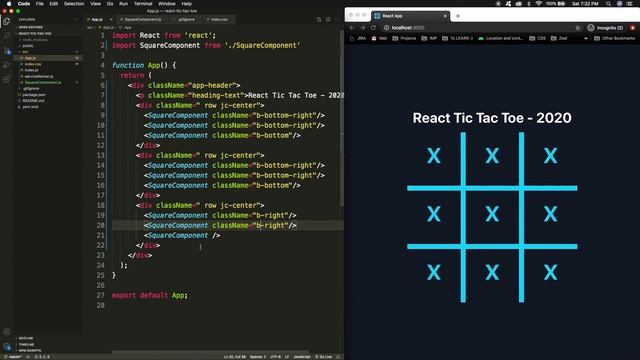The width and height of the screenshot is (640, 360).
Task: Open Search in VS Code activity bar
Action: coord(7,36)
